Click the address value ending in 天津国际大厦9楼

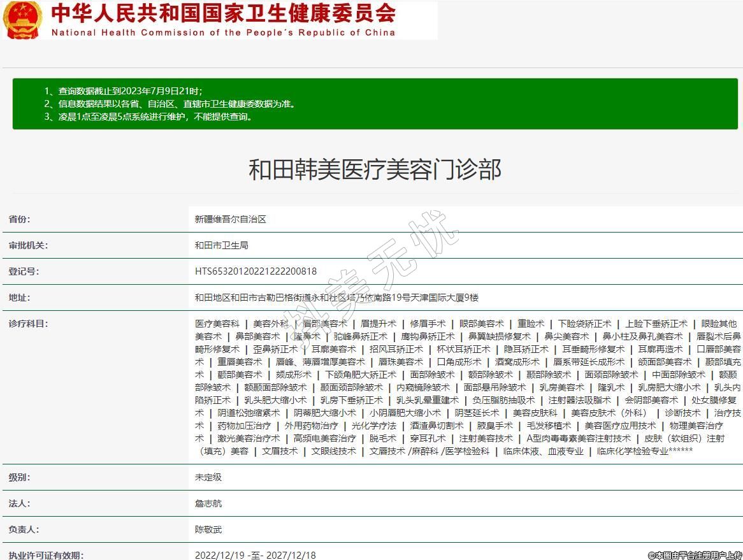click(x=336, y=298)
